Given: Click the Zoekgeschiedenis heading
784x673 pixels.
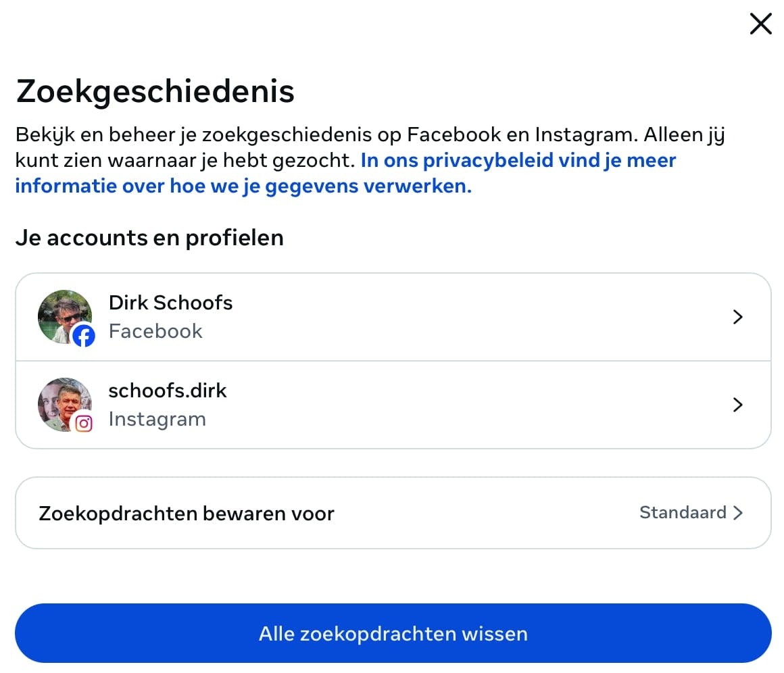Looking at the screenshot, I should coord(155,91).
